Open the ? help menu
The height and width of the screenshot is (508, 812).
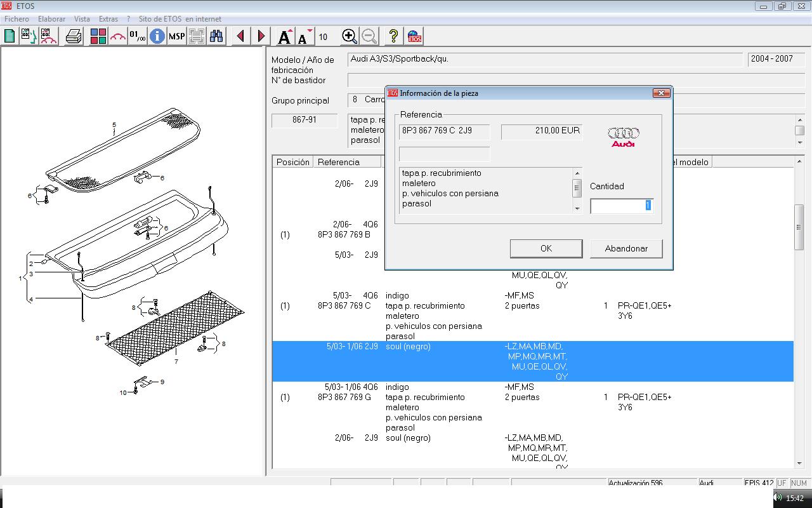[129, 19]
